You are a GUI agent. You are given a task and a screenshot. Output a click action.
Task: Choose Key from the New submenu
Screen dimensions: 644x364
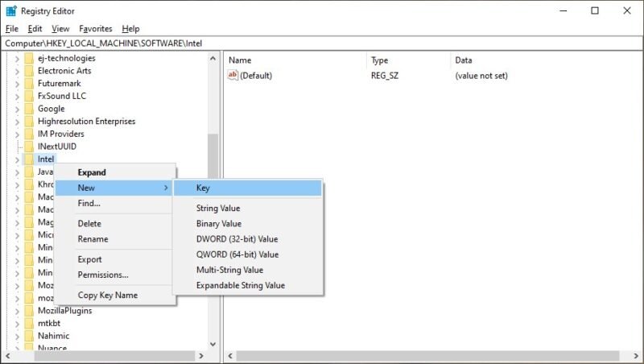point(203,188)
